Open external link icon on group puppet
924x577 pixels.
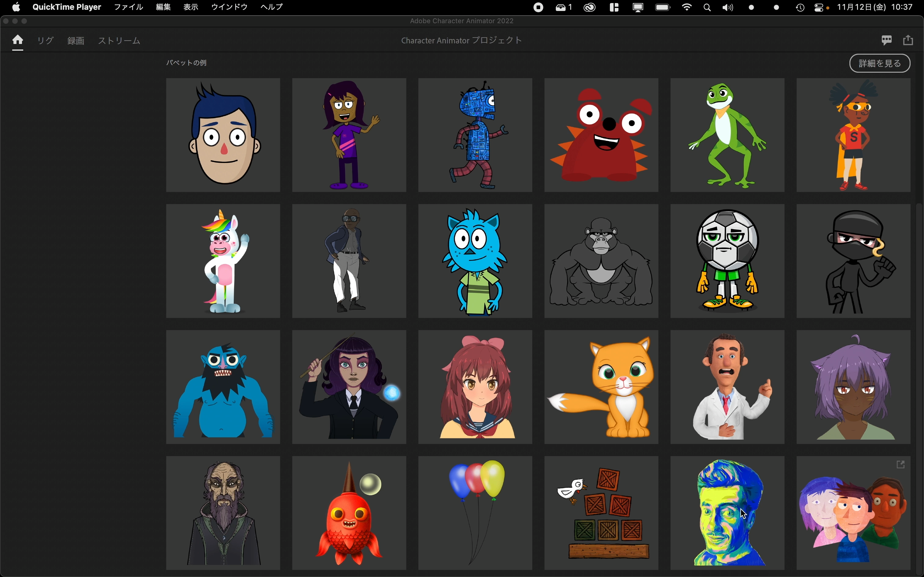pos(900,464)
